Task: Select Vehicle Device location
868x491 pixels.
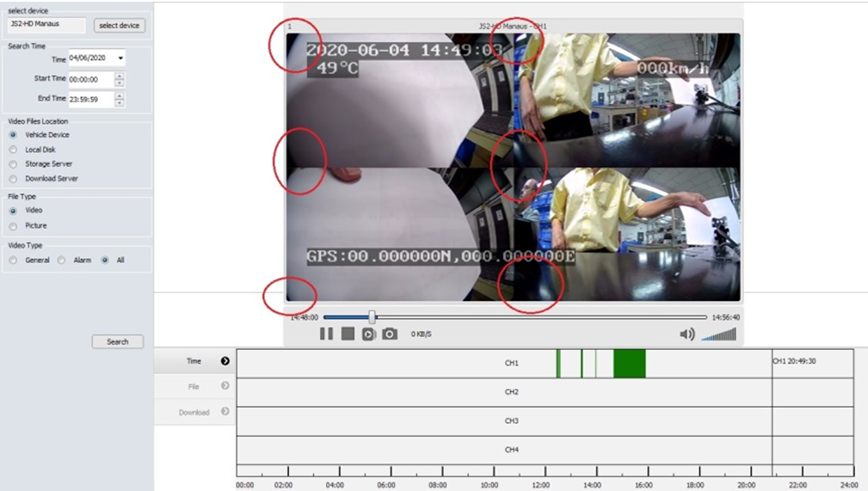Action: (x=13, y=134)
